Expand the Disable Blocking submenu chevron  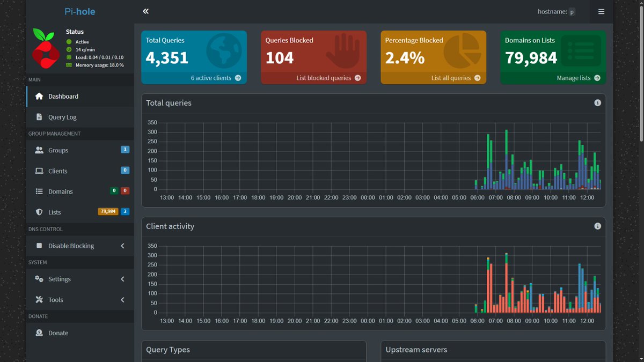[122, 246]
